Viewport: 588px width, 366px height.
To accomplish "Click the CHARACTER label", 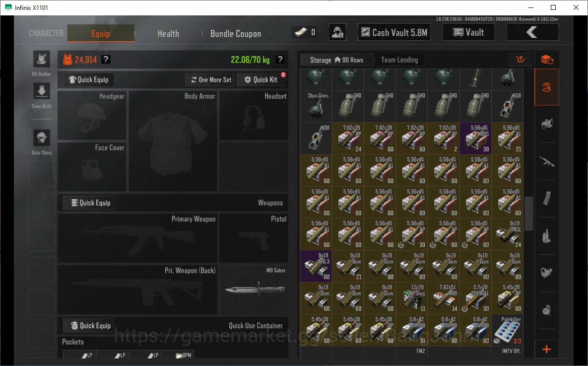I will 47,33.
